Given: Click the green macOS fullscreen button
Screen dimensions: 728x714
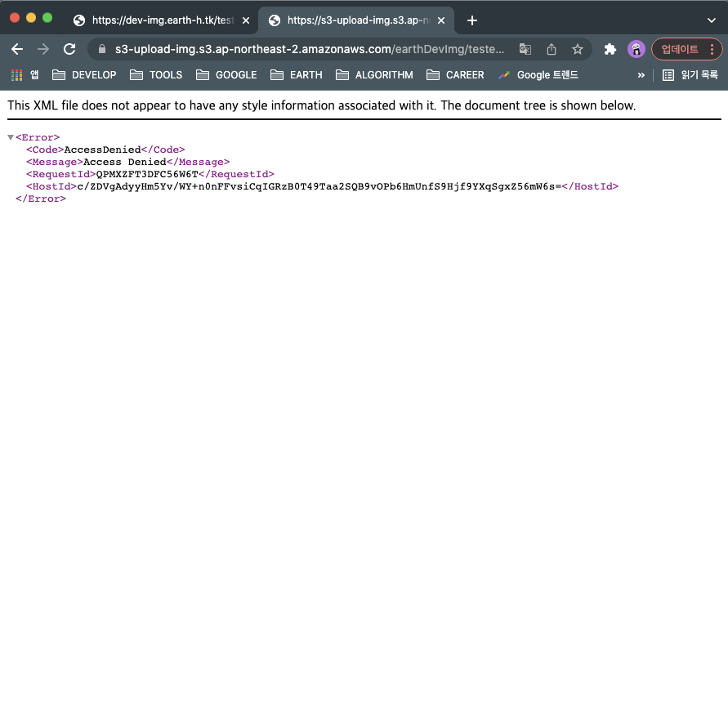Looking at the screenshot, I should (x=47, y=18).
